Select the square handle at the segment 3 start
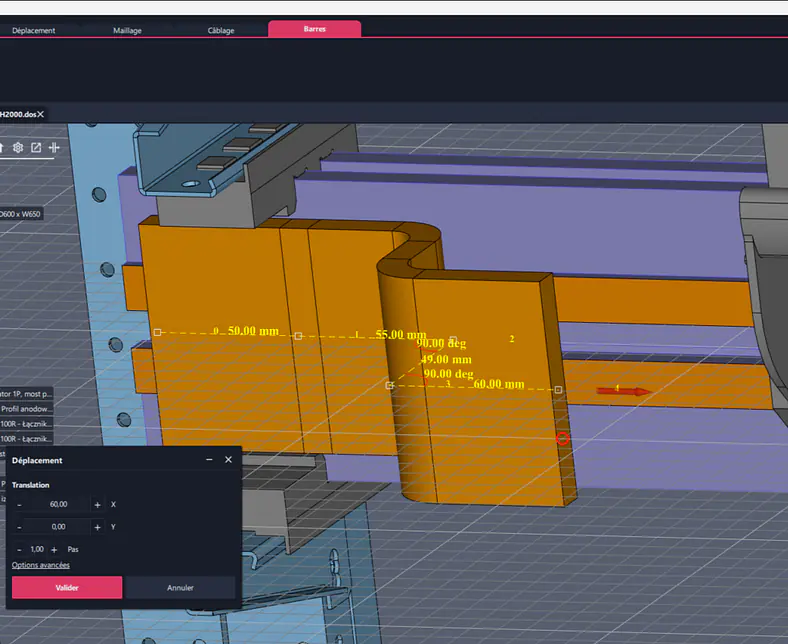 (x=389, y=386)
